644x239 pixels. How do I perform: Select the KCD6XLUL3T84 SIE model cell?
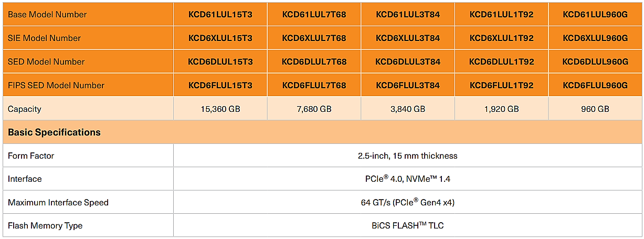pyautogui.click(x=408, y=38)
